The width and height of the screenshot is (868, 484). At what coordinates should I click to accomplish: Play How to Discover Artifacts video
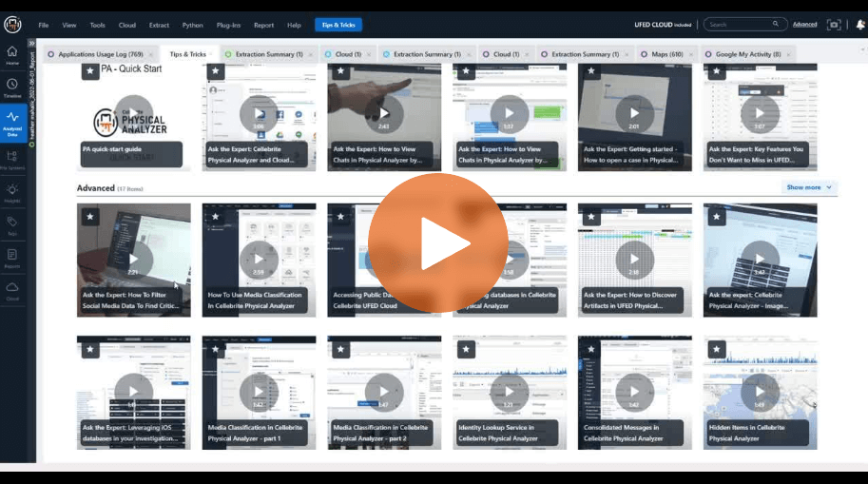click(x=634, y=260)
